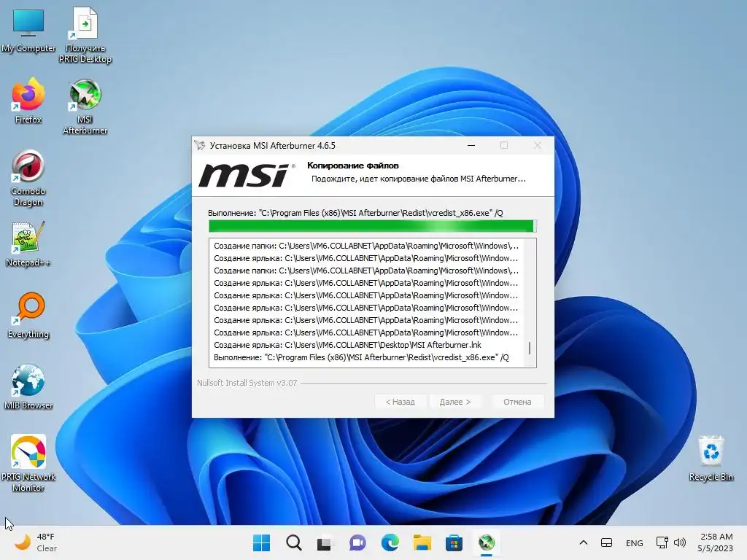Screen dimensions: 747x560
Task: Open Microsoft Store from the taskbar
Action: [x=454, y=542]
